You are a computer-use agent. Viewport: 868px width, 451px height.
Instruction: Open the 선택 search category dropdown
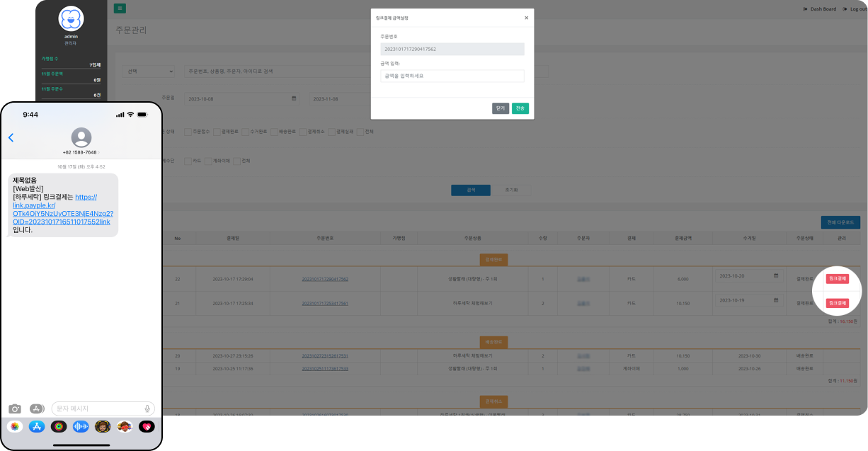pyautogui.click(x=149, y=72)
